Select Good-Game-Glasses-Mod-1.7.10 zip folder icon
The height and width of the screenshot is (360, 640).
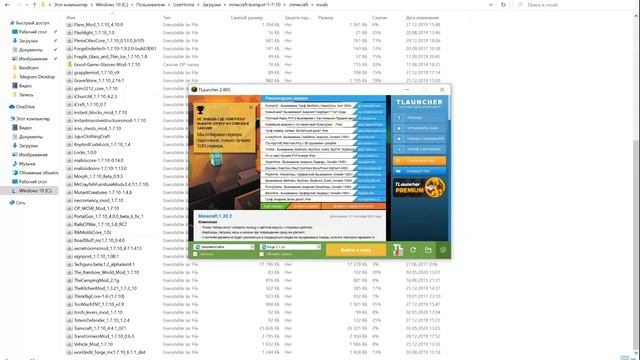[69, 64]
